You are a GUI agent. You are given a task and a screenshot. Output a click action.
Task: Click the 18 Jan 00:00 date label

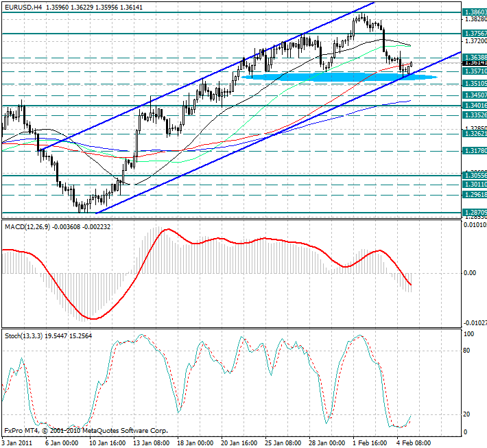point(195,443)
